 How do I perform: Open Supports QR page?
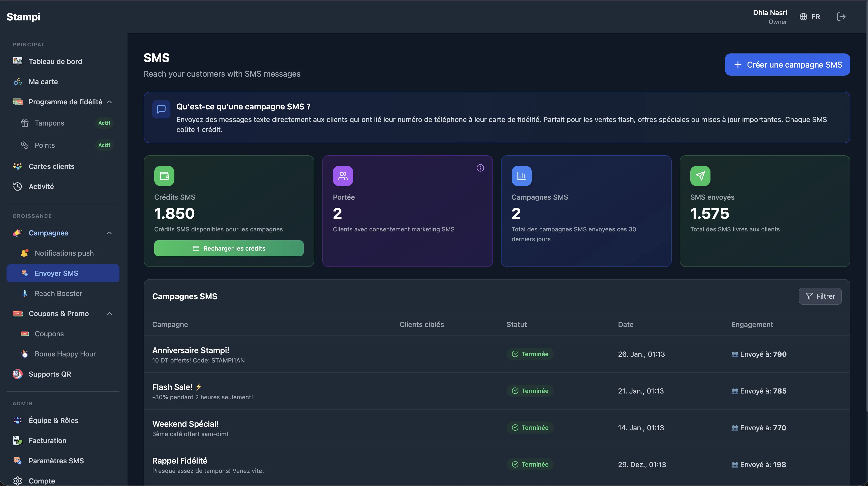[50, 374]
